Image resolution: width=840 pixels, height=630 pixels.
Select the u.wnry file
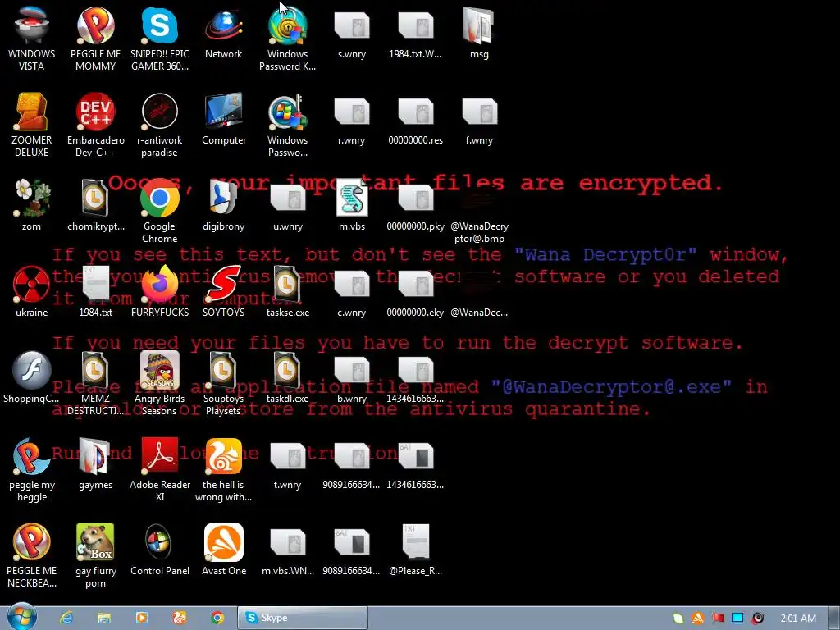[288, 204]
